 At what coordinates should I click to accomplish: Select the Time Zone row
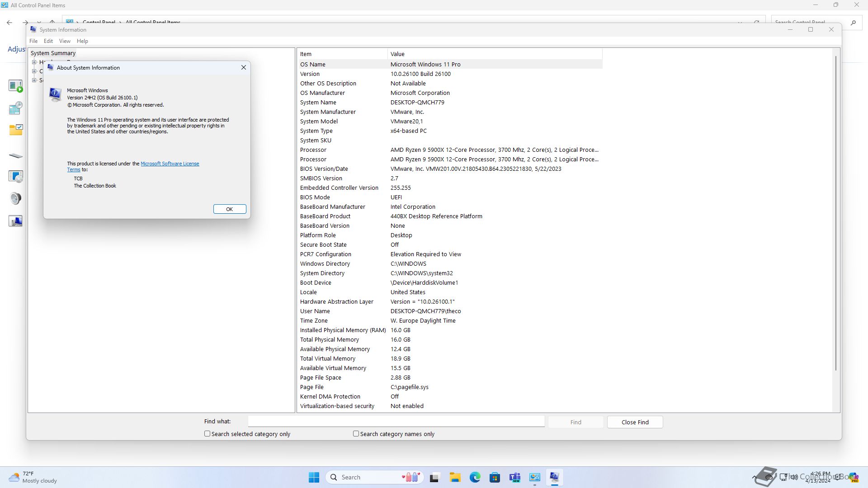click(450, 320)
